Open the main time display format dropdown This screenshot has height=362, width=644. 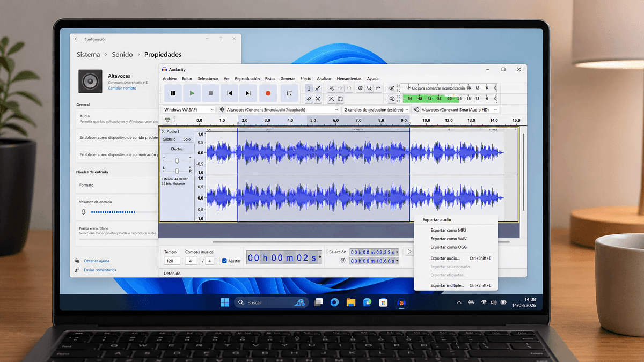(x=320, y=257)
